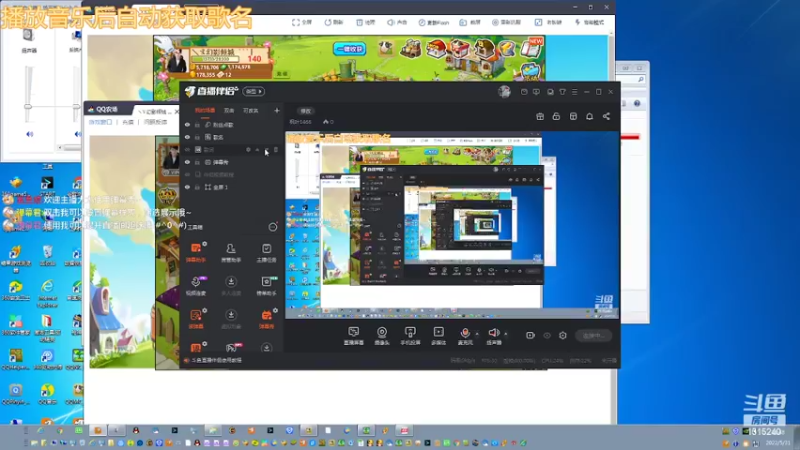Click the 全屏 fullscreen button in game browser
This screenshot has height=450, width=800.
point(302,22)
